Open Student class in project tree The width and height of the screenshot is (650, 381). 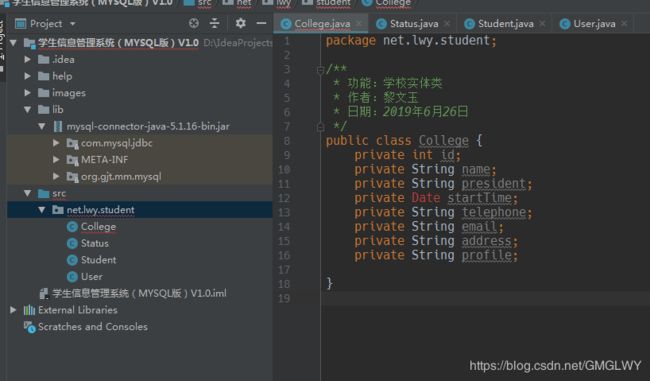tap(98, 260)
